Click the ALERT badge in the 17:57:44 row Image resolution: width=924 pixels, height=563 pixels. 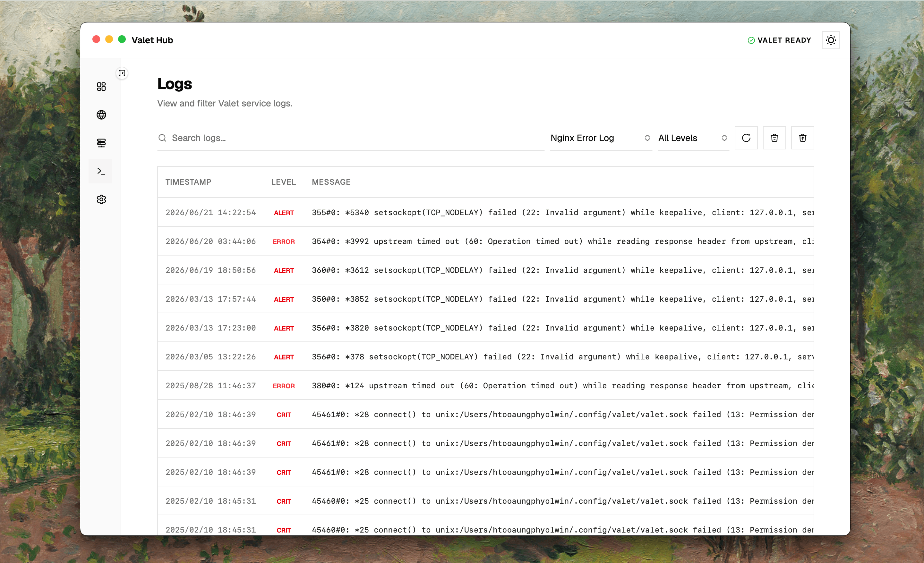pyautogui.click(x=284, y=299)
